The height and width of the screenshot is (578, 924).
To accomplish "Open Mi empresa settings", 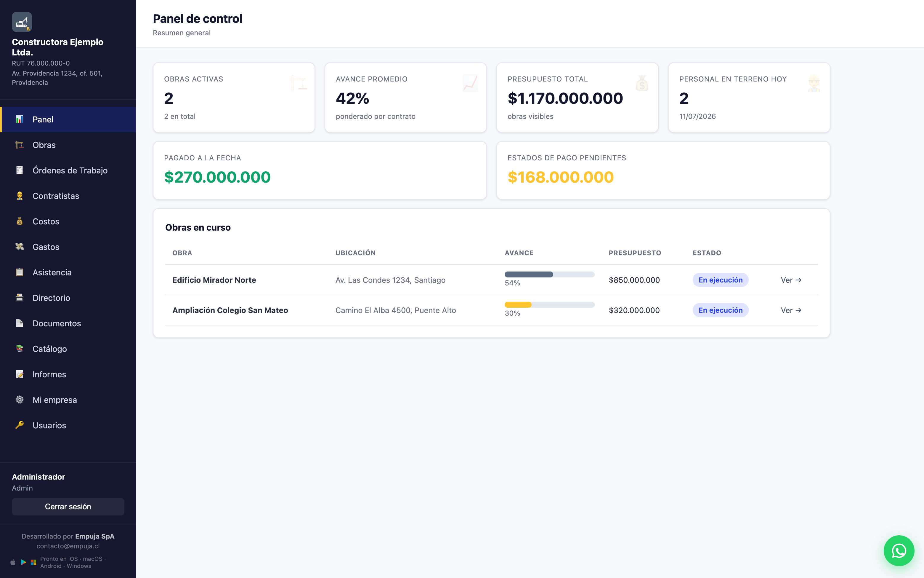I will [x=68, y=400].
